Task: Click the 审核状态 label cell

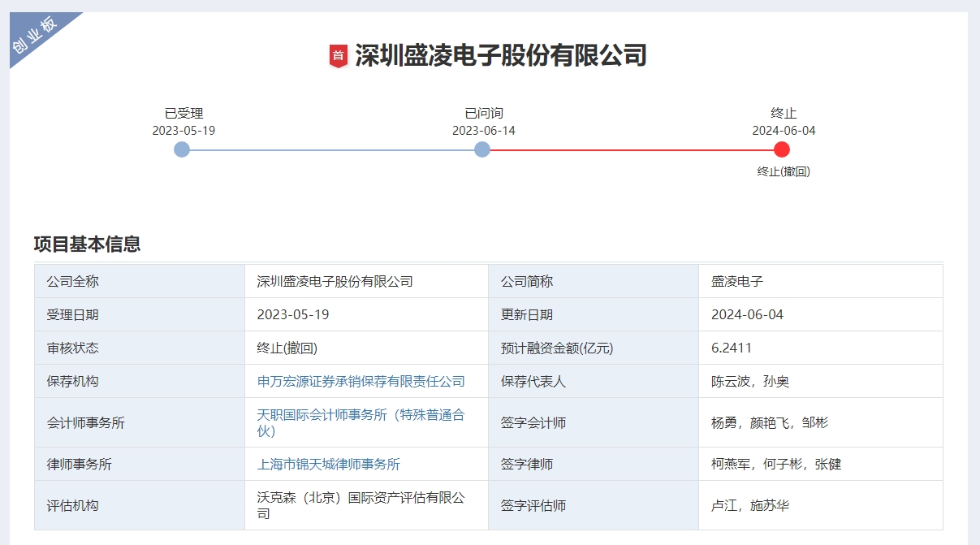Action: click(x=140, y=348)
